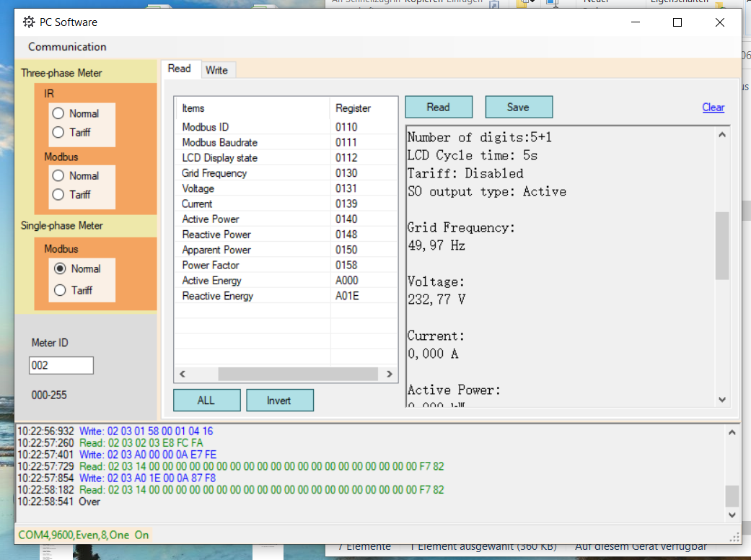Click the PC Software gear icon
Image resolution: width=751 pixels, height=560 pixels.
(x=29, y=22)
